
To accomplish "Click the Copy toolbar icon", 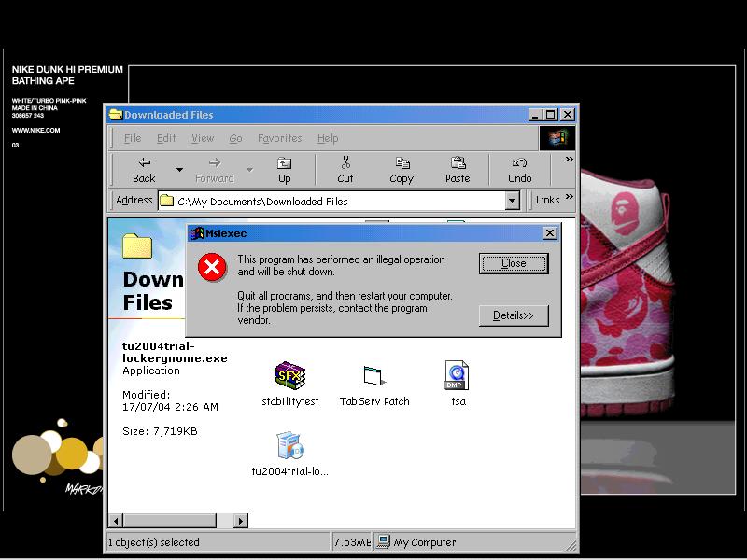I will click(x=402, y=162).
